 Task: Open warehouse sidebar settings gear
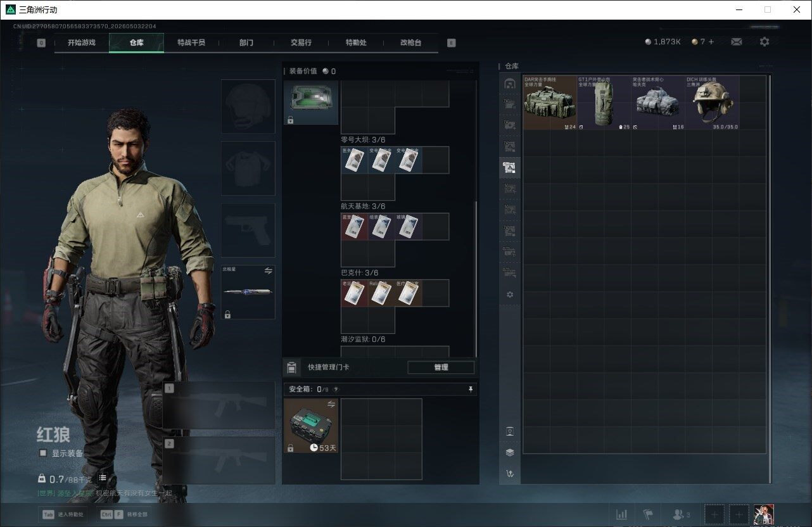point(510,295)
